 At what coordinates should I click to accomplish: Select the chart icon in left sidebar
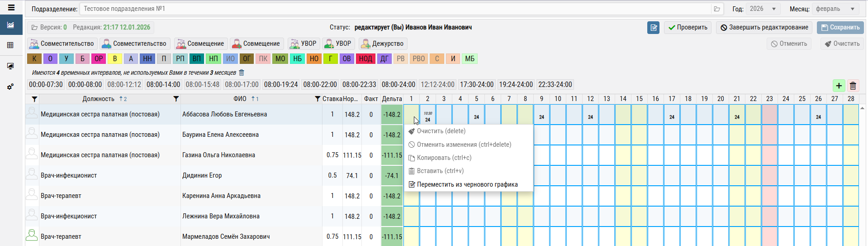[11, 25]
